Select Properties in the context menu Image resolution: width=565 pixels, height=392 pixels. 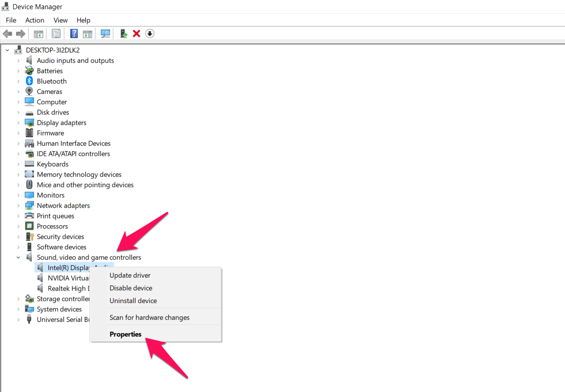tap(156, 334)
